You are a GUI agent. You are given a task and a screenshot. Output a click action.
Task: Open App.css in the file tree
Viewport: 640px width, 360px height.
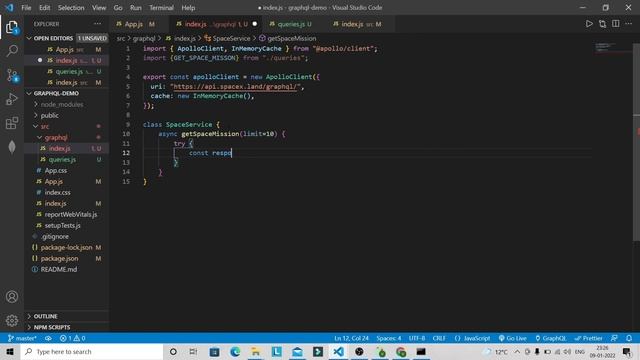56,171
